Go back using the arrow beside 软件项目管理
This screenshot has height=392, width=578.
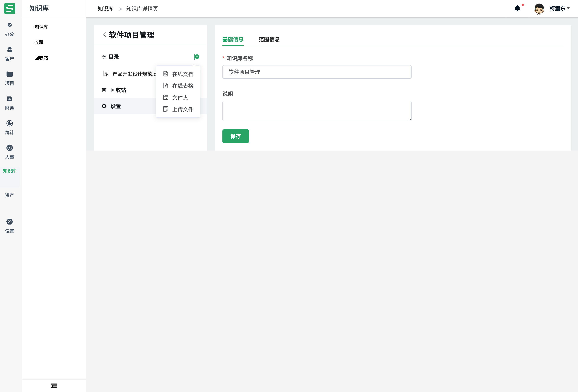pos(105,35)
